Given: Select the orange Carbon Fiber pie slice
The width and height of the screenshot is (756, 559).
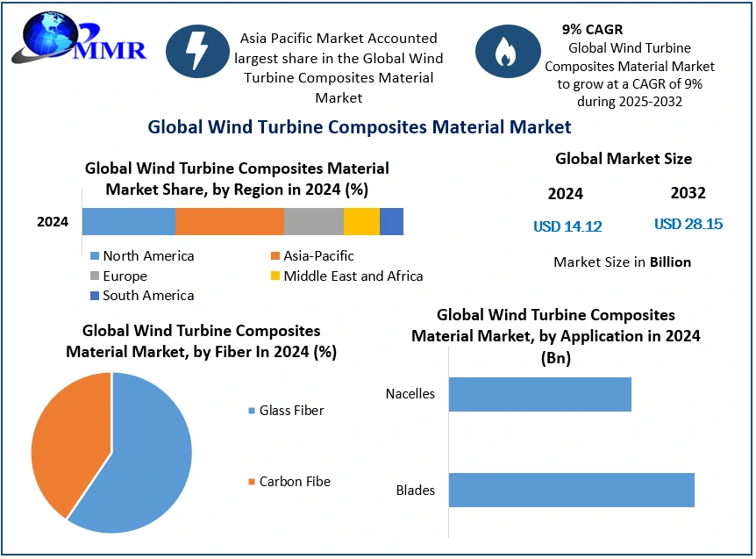Looking at the screenshot, I should pyautogui.click(x=66, y=439).
